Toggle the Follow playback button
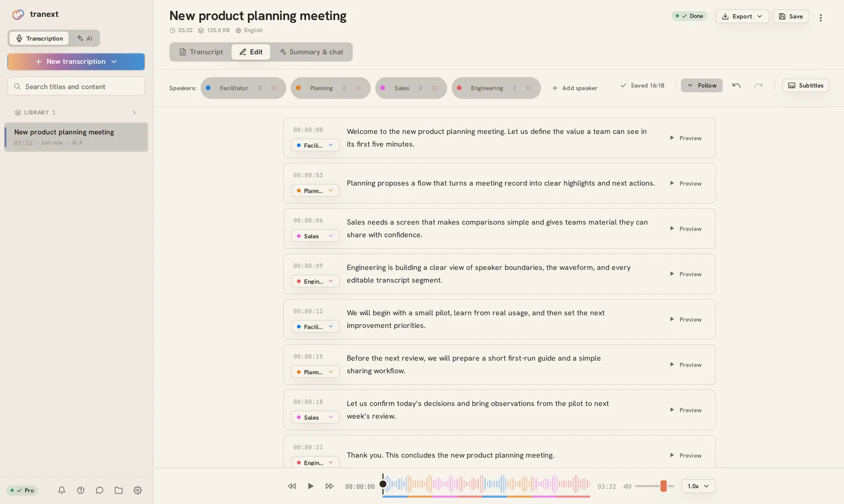Viewport: 844px width, 504px height. (x=702, y=85)
